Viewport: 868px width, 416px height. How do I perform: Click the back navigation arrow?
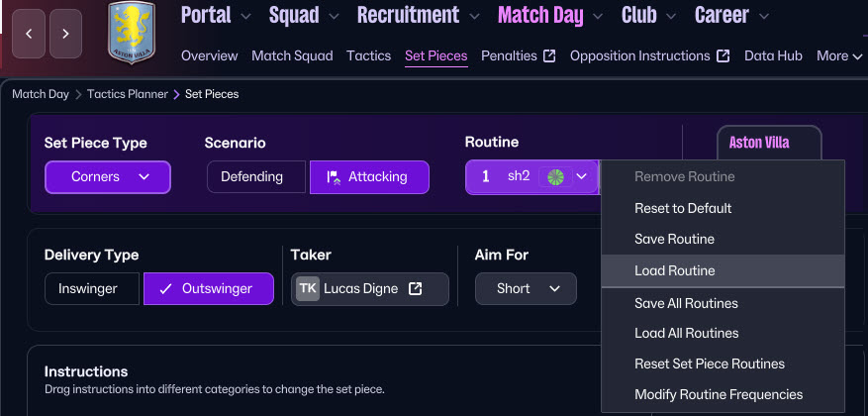[x=29, y=34]
